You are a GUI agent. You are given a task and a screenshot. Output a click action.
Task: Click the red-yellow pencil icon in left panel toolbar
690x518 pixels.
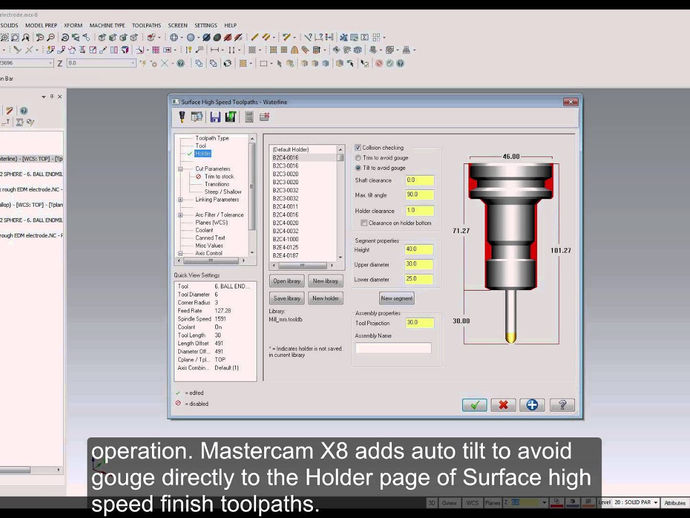point(9,110)
